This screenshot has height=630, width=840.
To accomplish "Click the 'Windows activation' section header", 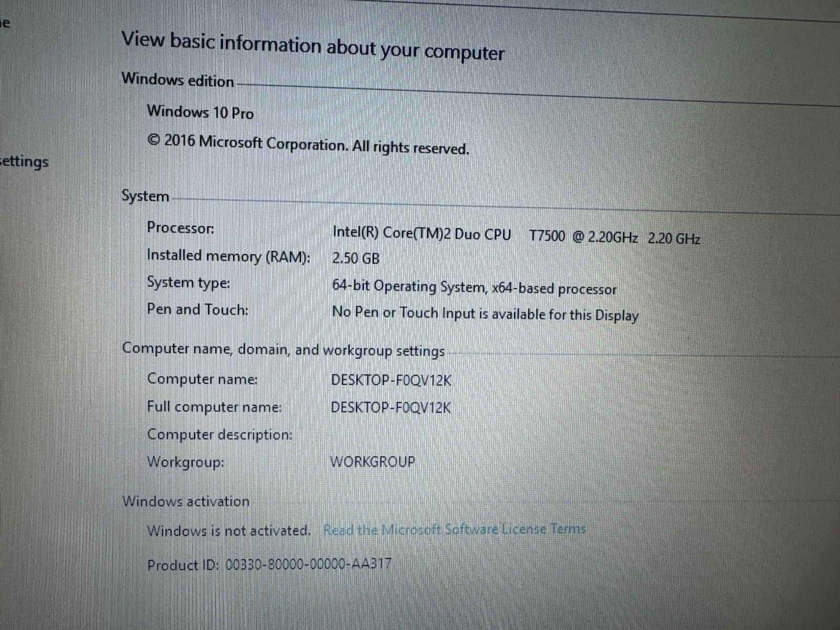I will [x=186, y=501].
